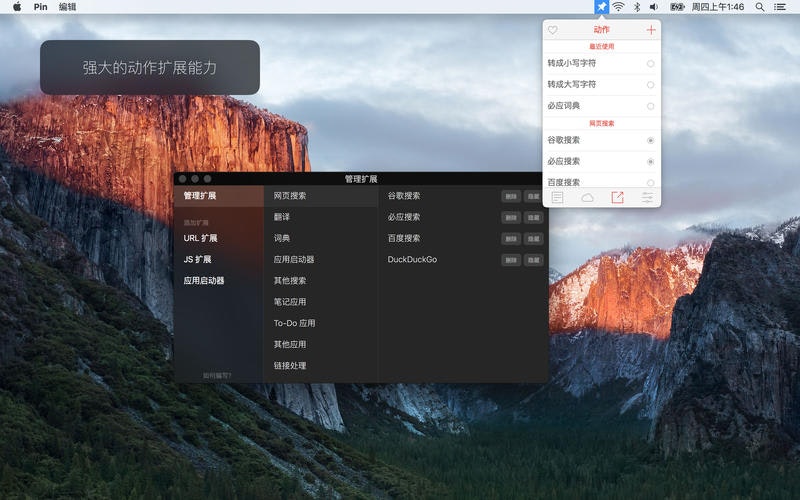Image resolution: width=800 pixels, height=500 pixels.
Task: Open the 编辑 menu
Action: tap(67, 7)
